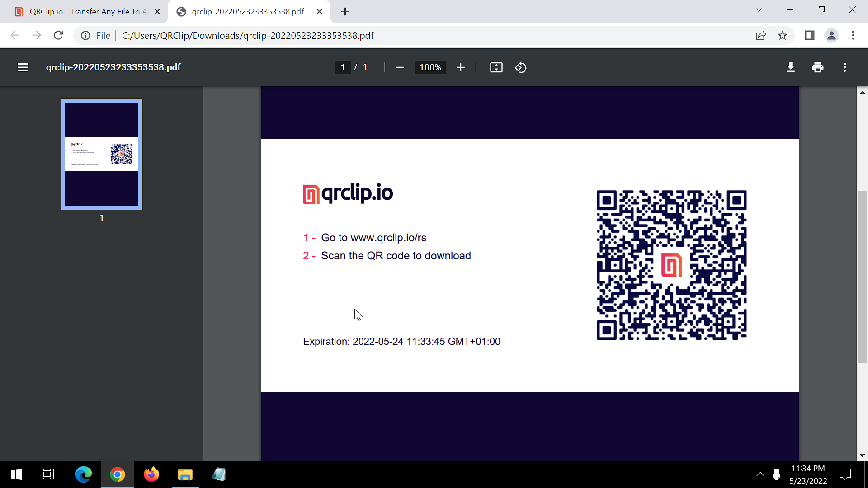The width and height of the screenshot is (868, 488).
Task: Share this page
Action: [x=761, y=35]
